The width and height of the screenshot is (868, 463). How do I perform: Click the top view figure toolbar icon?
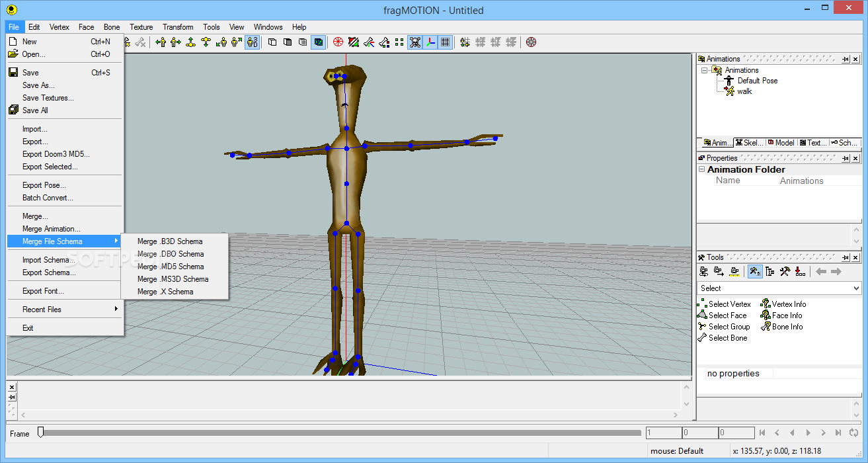pos(190,42)
